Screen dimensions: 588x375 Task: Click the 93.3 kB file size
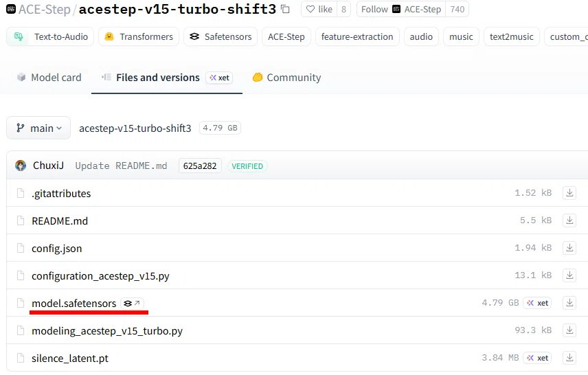click(x=533, y=330)
